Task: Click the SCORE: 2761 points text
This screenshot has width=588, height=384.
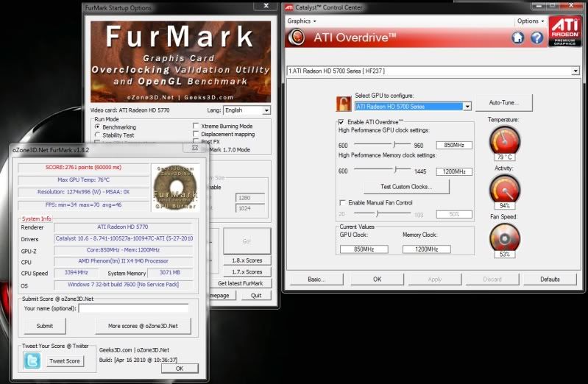Action: 83,167
